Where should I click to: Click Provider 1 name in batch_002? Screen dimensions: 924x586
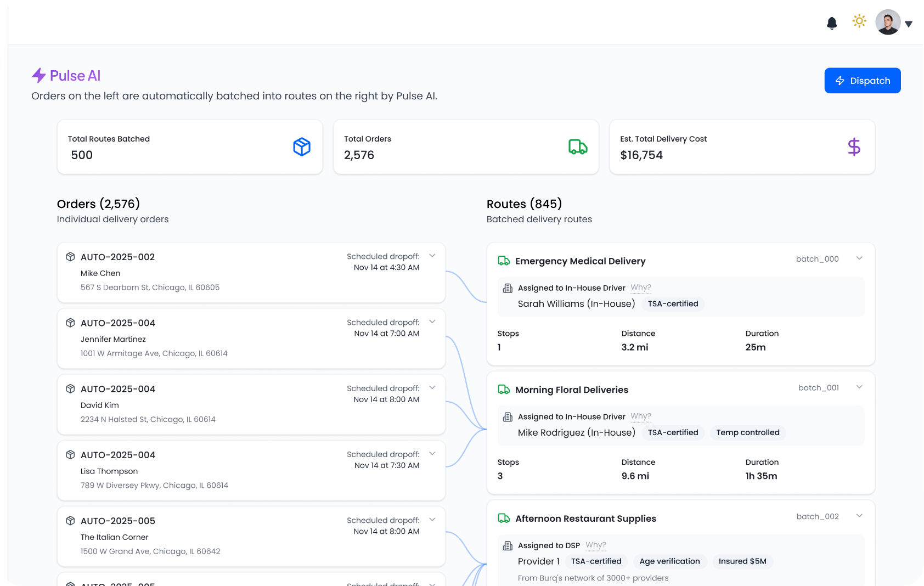(539, 561)
